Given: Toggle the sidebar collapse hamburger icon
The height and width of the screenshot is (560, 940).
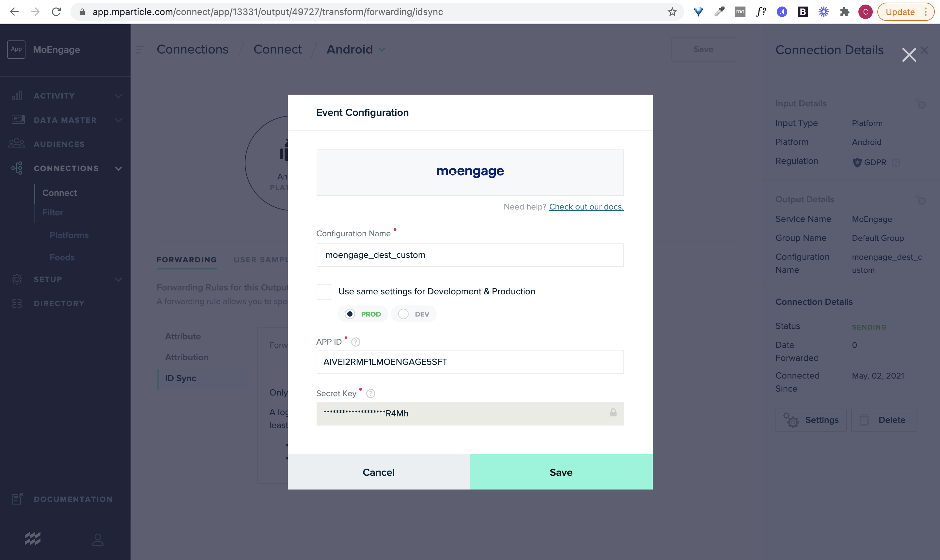Looking at the screenshot, I should (x=140, y=49).
